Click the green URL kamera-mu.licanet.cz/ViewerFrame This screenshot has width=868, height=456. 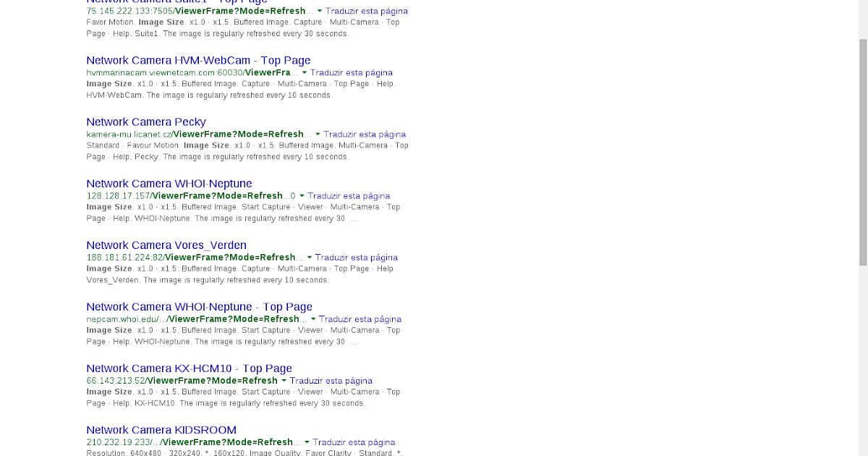click(x=199, y=135)
